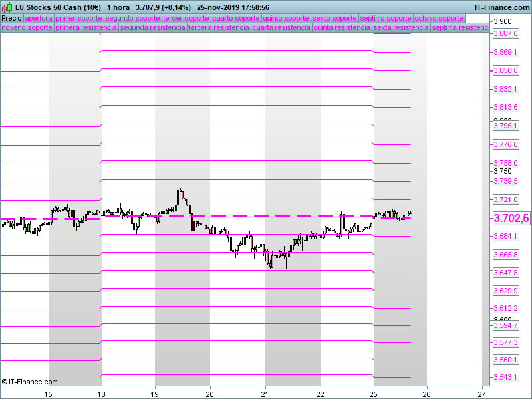Click the 3.702,5 opening price label
532x399 pixels.
click(x=511, y=219)
